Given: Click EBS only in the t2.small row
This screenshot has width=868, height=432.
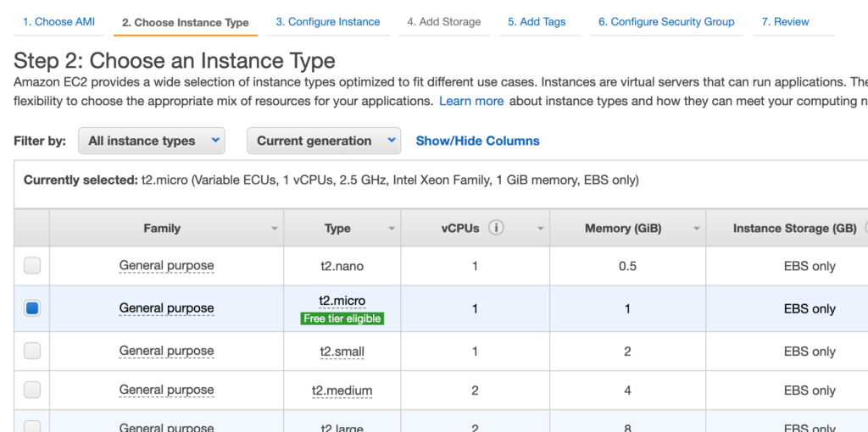Looking at the screenshot, I should (810, 352).
